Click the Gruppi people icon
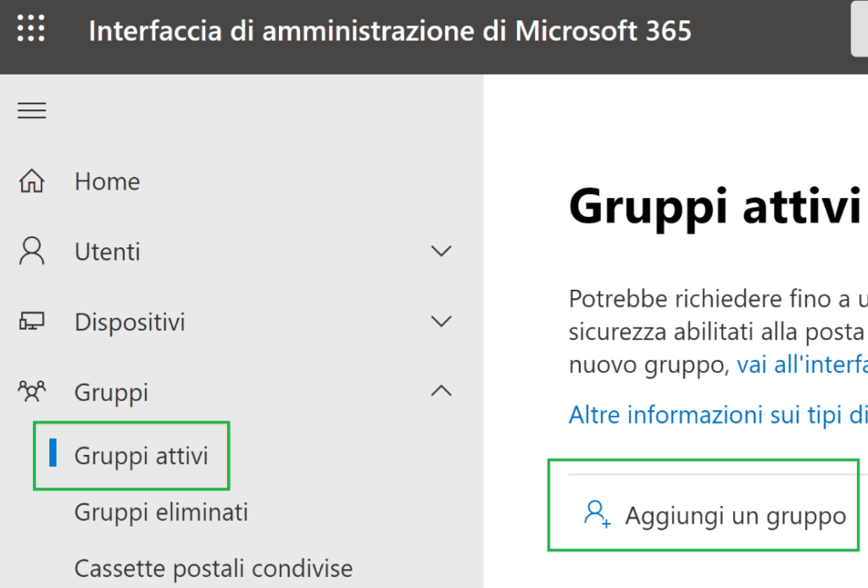Screen dimensions: 868x588 [31, 391]
